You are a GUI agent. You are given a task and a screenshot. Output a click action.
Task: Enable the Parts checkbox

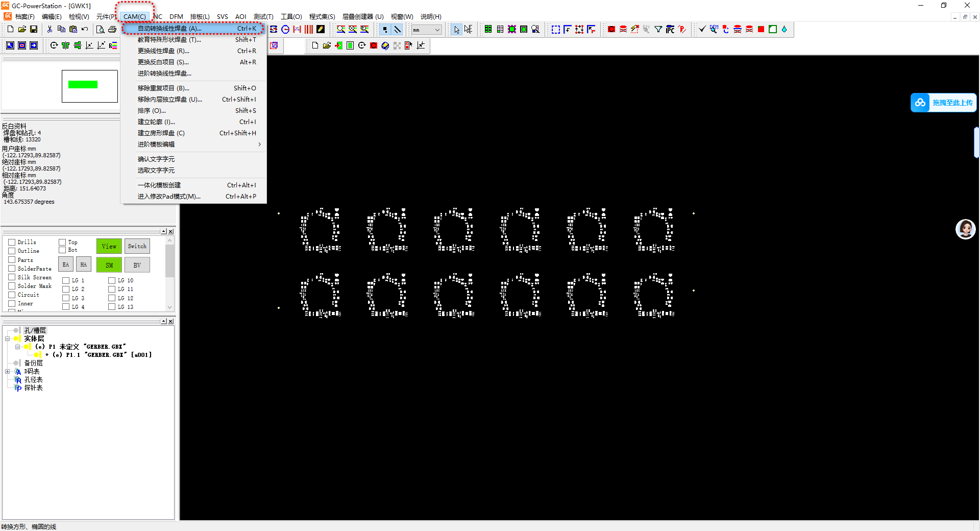tap(12, 260)
